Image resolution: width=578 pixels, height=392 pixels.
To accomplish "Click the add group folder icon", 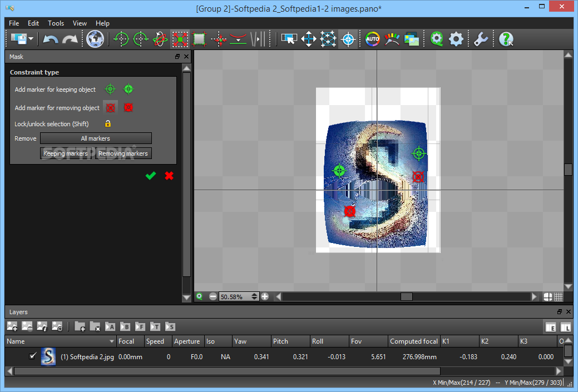I will [80, 326].
